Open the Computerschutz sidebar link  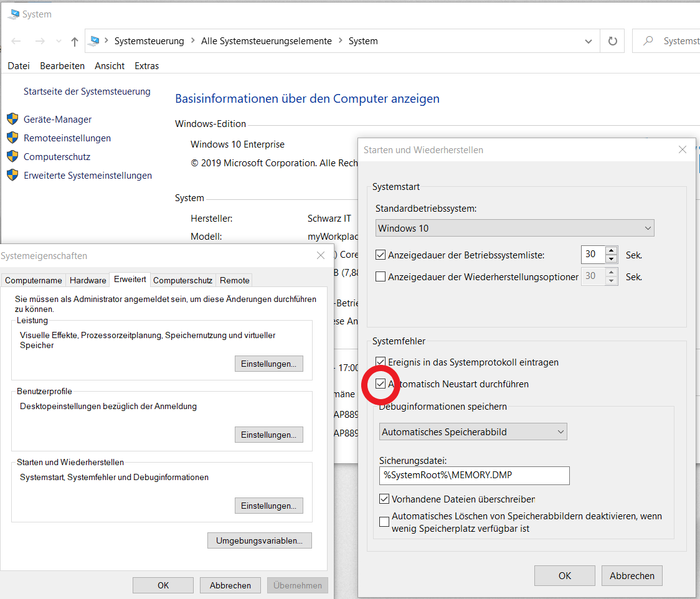(57, 157)
